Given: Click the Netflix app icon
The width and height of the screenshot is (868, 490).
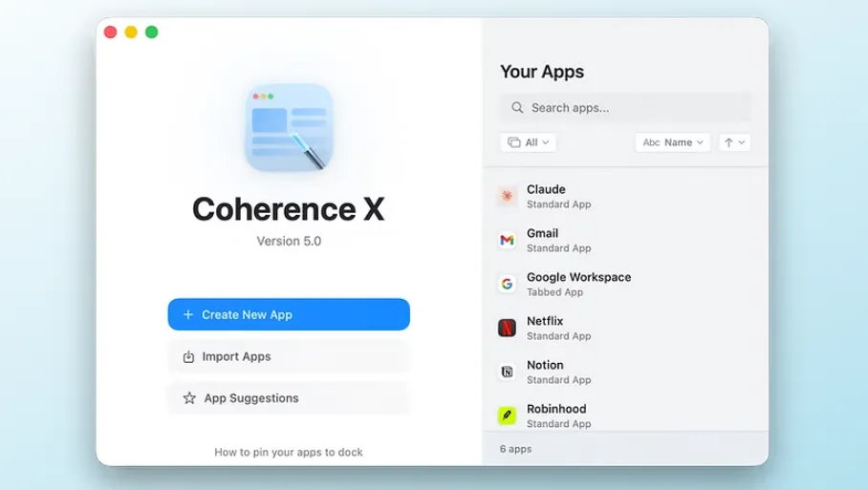Looking at the screenshot, I should click(x=507, y=328).
